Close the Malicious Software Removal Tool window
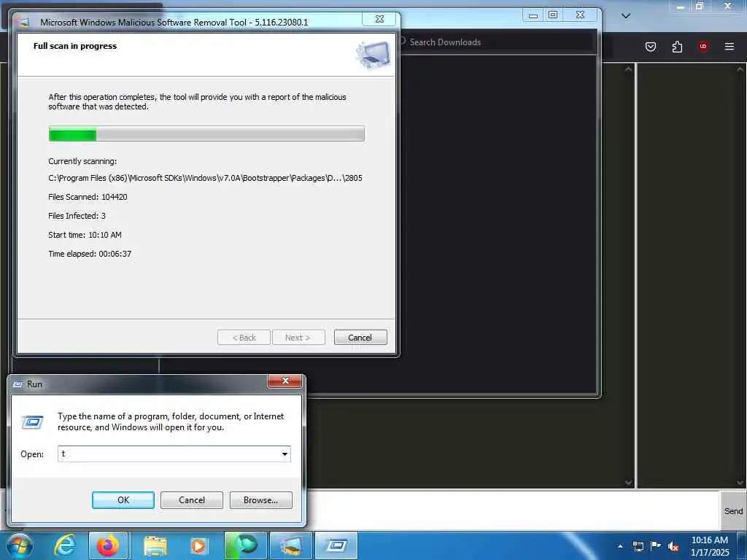Viewport: 747px width, 560px height. 379,19
